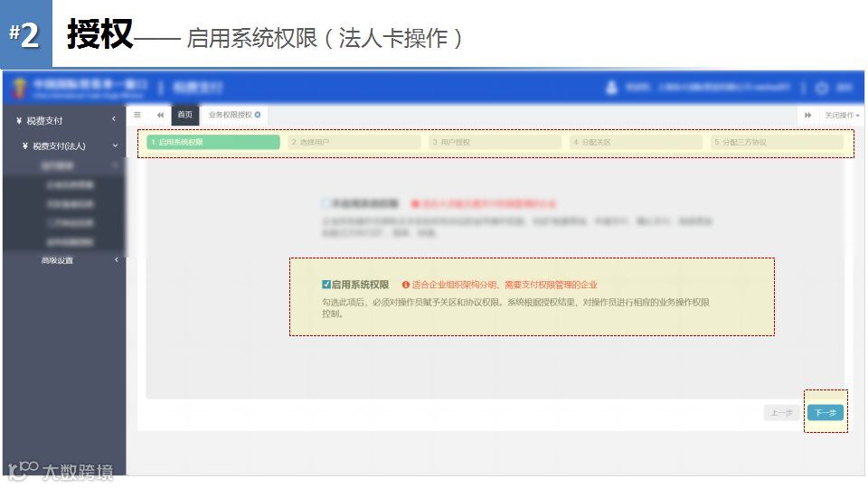This screenshot has height=488, width=868.
Task: Click the orange info icon near 启用系统权限
Action: pos(405,285)
